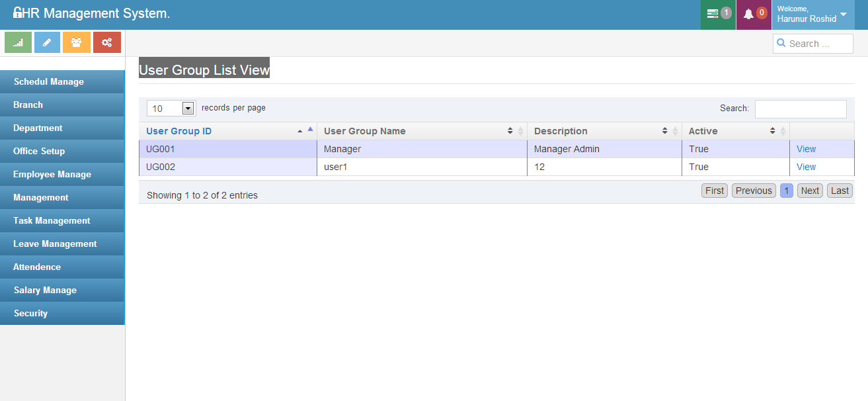Click the table Search input field
The height and width of the screenshot is (401, 868).
[800, 109]
